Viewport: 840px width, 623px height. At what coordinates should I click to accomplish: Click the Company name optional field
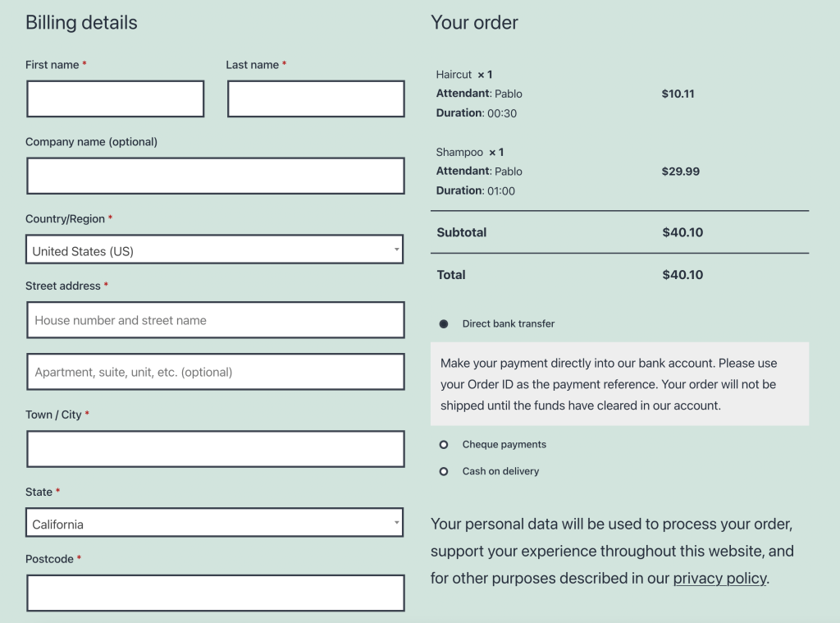click(215, 175)
